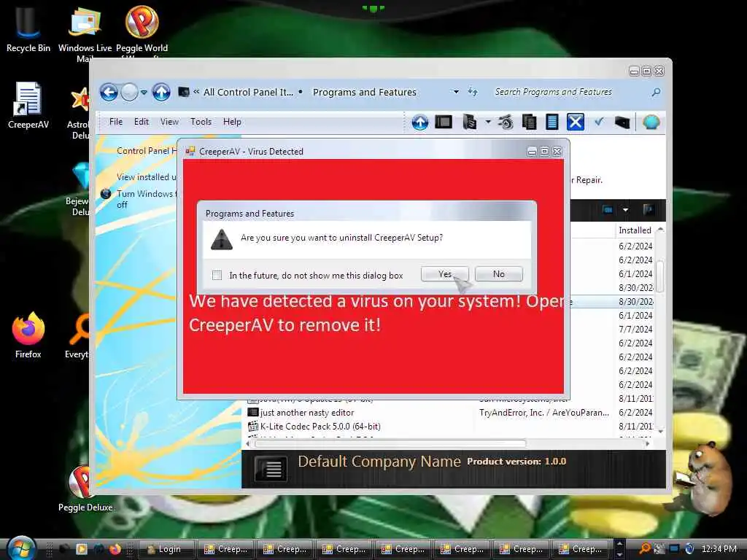Click the Forward navigation arrow in Explorer

click(129, 92)
